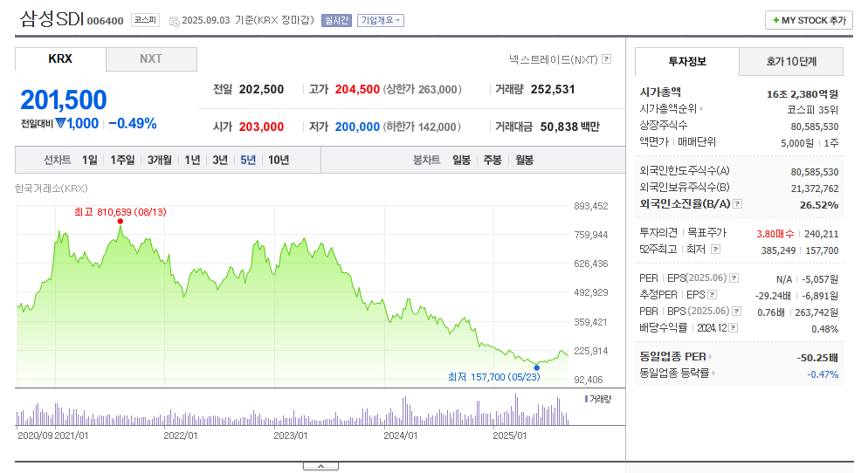Open help icon for 외국인소진율(B/A)
This screenshot has width=868, height=473.
737,203
